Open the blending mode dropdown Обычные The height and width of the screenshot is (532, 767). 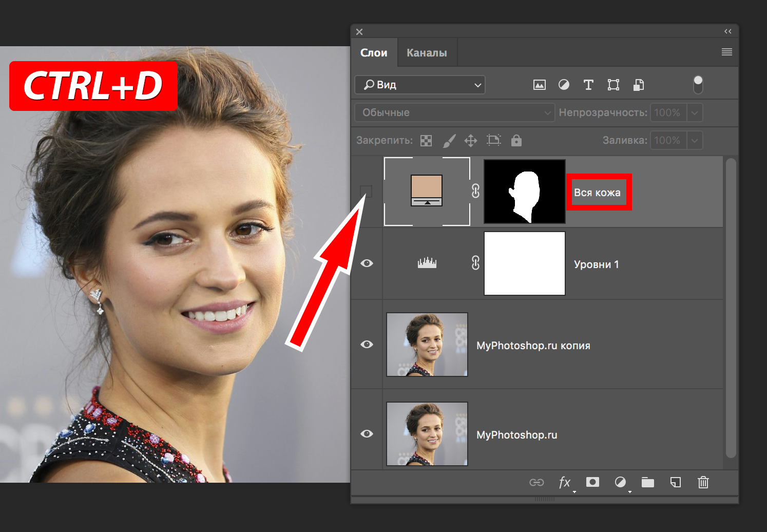click(x=454, y=112)
